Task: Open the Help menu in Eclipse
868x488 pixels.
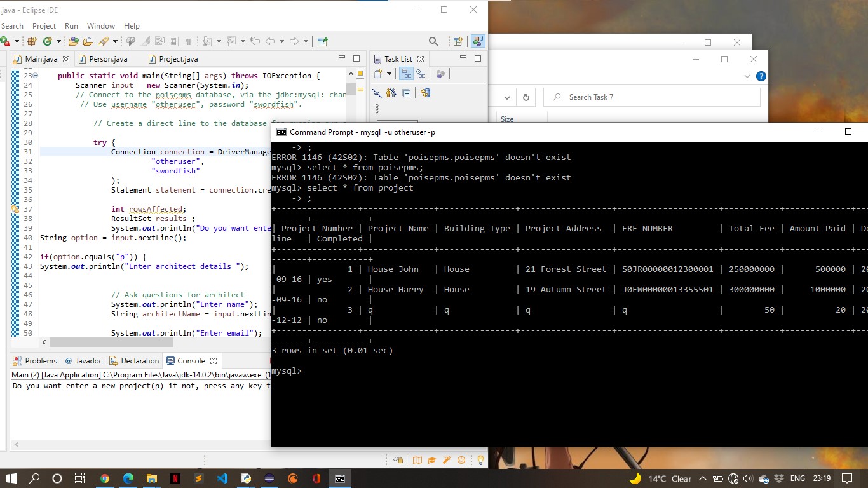Action: point(132,26)
